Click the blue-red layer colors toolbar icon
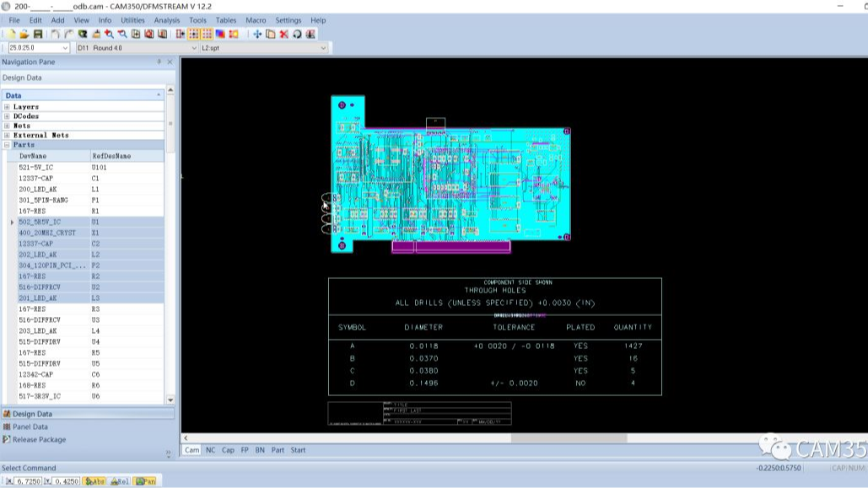Screen dimensions: 868x488 tap(220, 35)
